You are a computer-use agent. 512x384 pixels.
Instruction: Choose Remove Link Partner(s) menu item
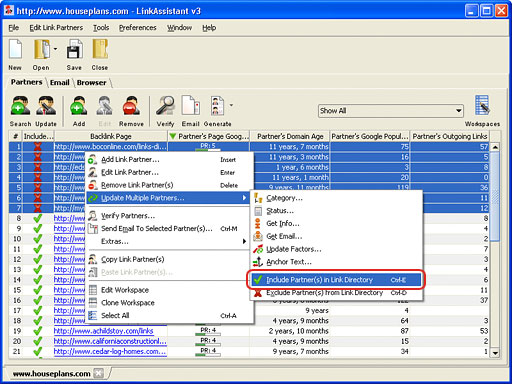tap(169, 185)
